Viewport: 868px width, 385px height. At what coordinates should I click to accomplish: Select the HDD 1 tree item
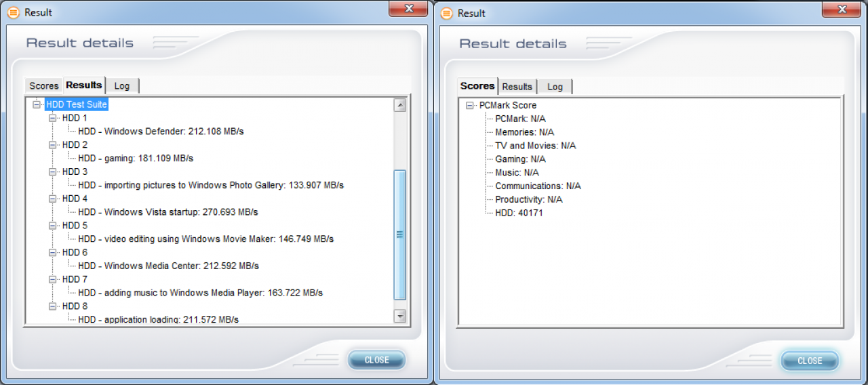(75, 118)
